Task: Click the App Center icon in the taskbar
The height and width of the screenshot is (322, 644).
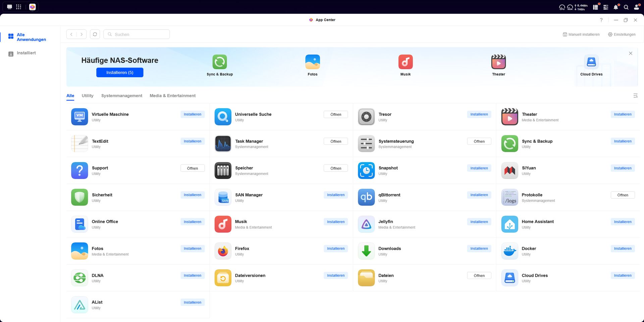Action: pos(33,7)
